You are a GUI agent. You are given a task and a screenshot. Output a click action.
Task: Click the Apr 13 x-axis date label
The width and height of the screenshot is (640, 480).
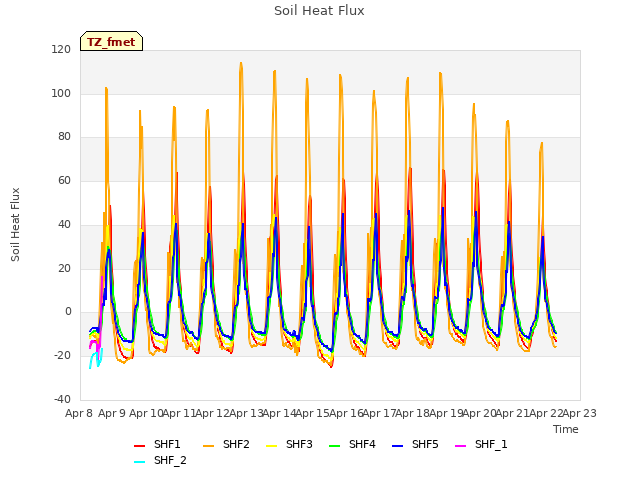(x=246, y=413)
